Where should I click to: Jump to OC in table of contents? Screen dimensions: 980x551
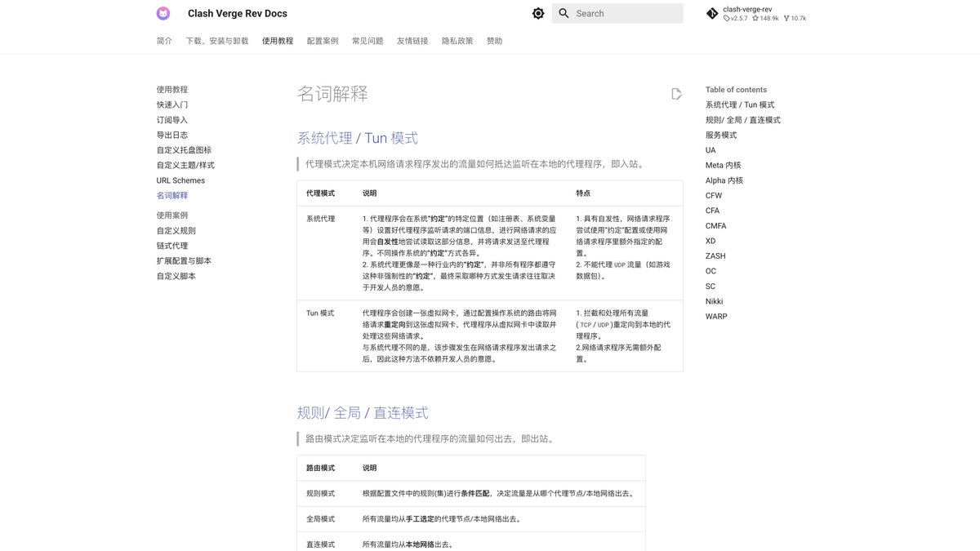tap(711, 271)
